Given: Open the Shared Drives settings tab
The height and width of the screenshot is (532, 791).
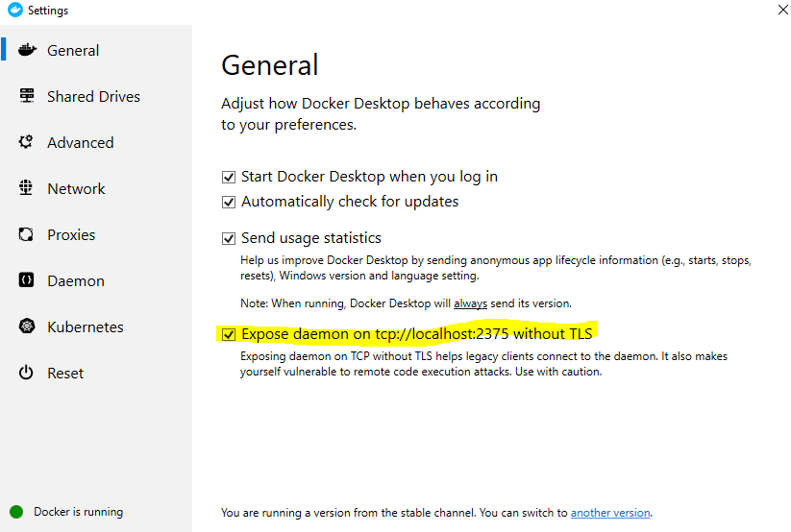Looking at the screenshot, I should click(x=94, y=96).
